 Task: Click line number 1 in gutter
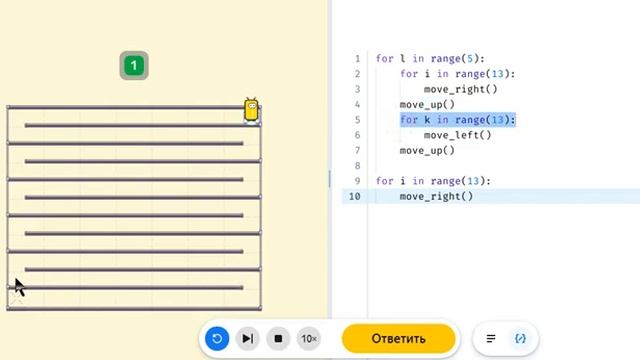[x=358, y=59]
